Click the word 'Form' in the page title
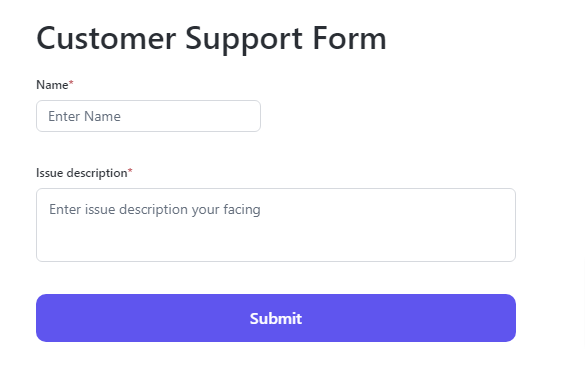The width and height of the screenshot is (585, 374). [350, 38]
